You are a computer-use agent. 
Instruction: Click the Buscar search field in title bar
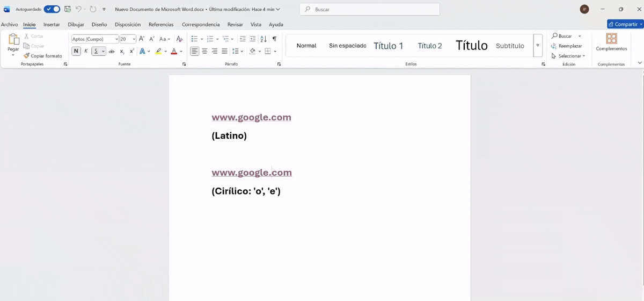pos(370,9)
